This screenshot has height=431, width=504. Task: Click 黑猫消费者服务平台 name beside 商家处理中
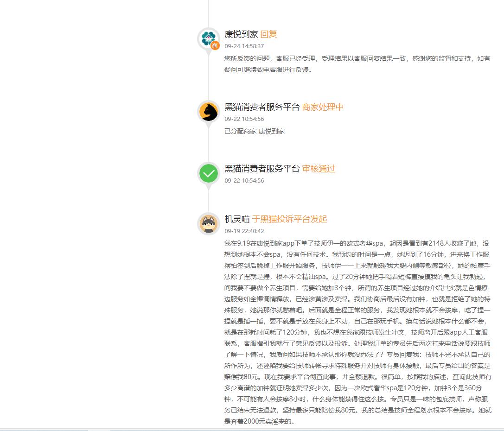click(262, 107)
